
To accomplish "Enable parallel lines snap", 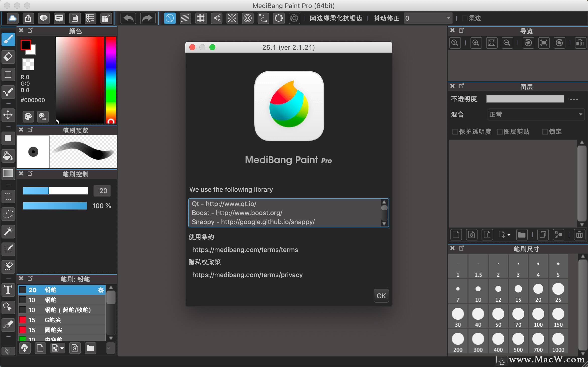I will tap(185, 18).
